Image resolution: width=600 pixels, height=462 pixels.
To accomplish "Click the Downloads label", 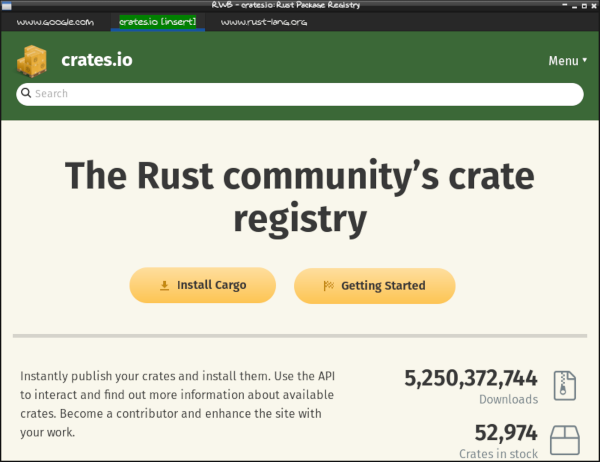I will [x=509, y=399].
